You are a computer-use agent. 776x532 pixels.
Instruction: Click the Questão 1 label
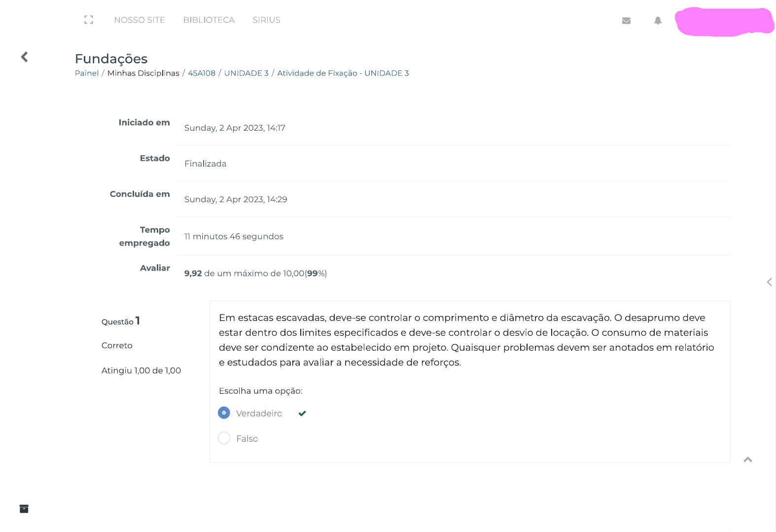click(x=121, y=321)
